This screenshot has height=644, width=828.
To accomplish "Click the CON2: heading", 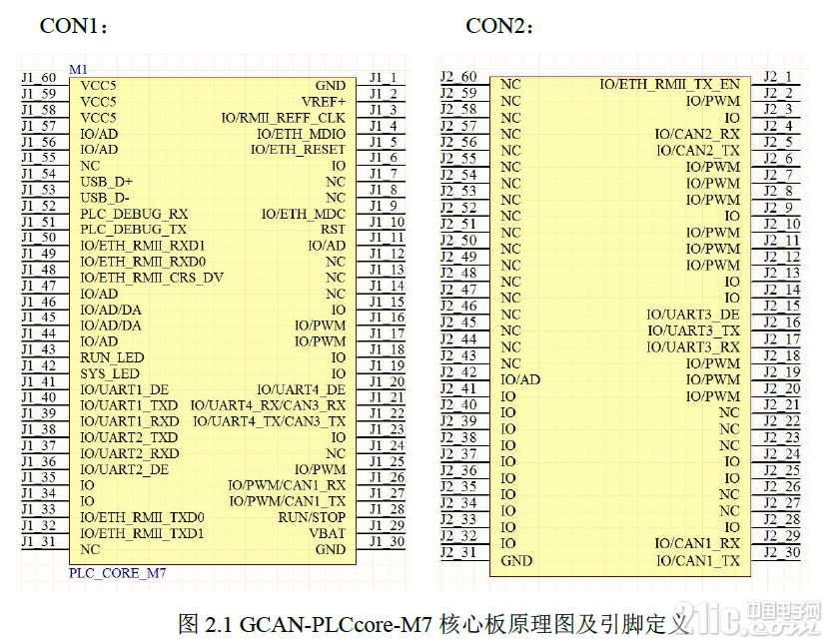I will click(x=499, y=25).
